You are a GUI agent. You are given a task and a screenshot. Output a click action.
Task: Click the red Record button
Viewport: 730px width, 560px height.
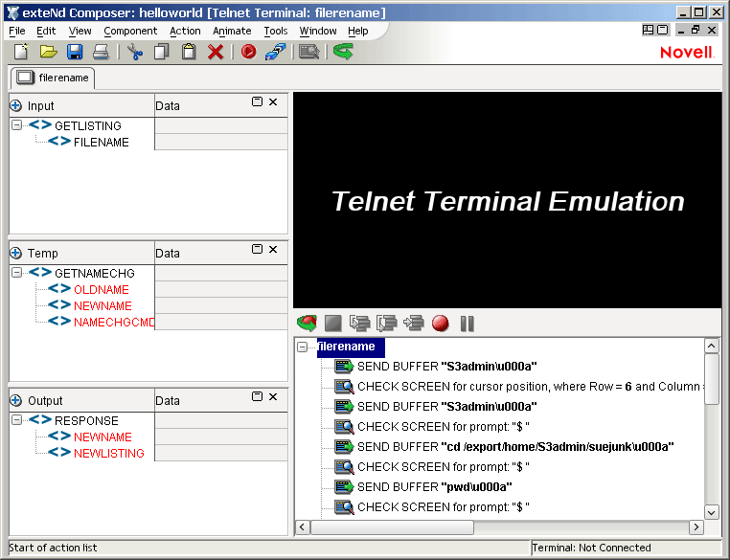[441, 323]
